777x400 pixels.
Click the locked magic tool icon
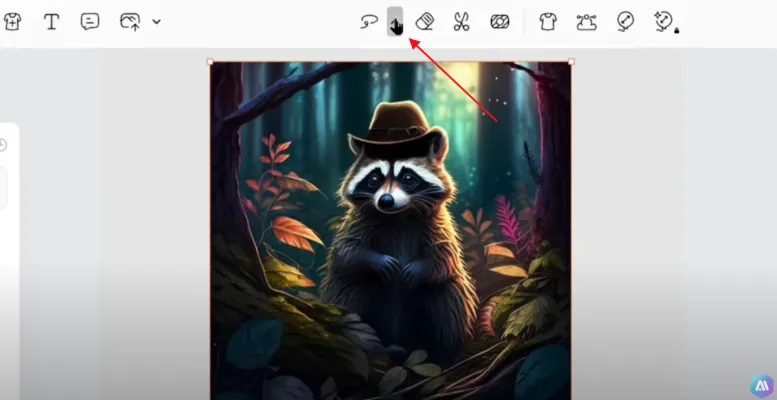(x=664, y=21)
